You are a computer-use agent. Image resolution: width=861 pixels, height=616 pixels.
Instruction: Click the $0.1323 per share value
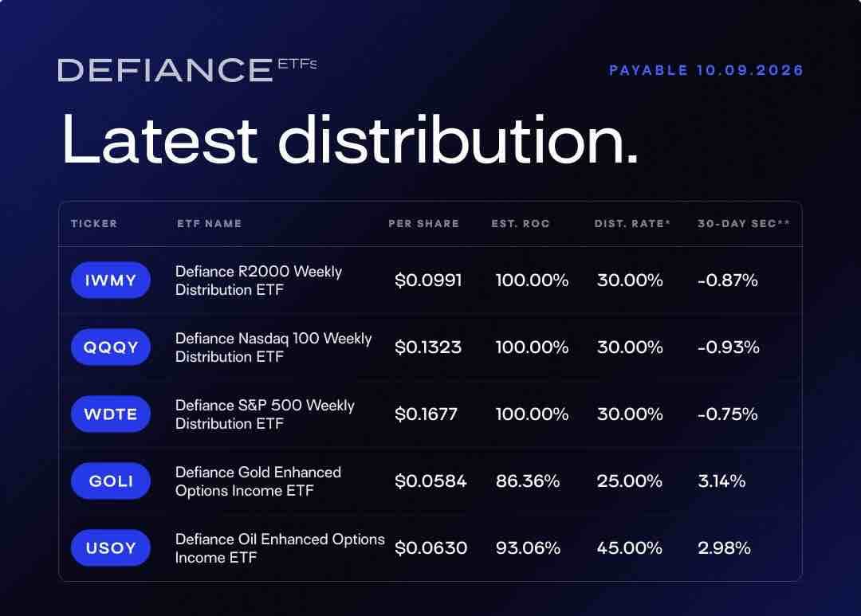point(428,347)
